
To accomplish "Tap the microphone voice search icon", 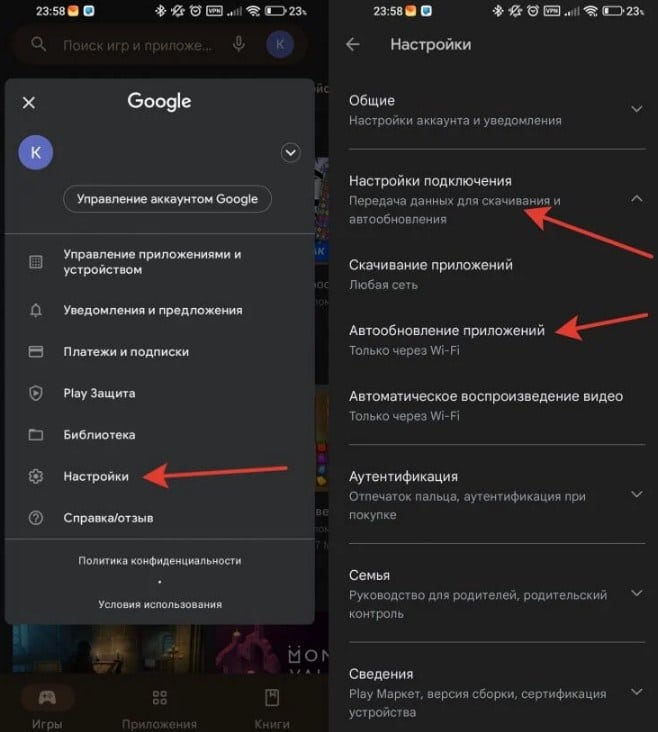I will (x=239, y=45).
